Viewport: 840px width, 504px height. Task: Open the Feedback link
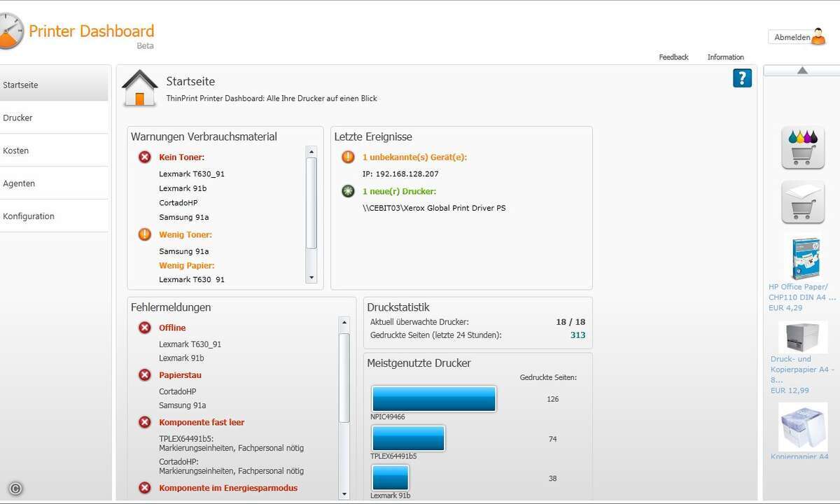673,57
